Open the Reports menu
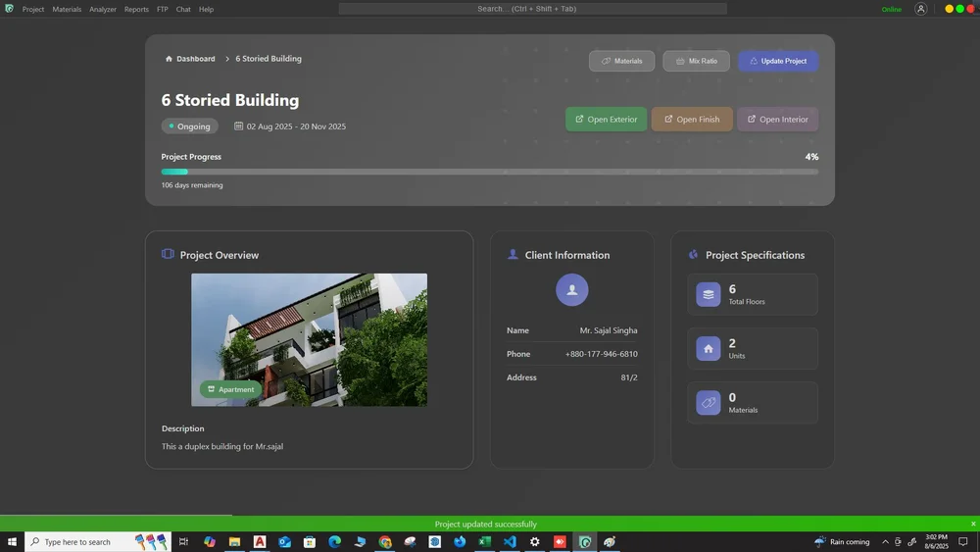 [x=136, y=9]
